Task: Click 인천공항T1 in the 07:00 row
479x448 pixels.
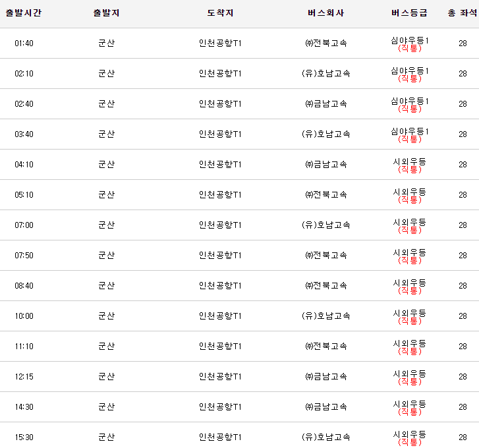Action: click(x=220, y=225)
